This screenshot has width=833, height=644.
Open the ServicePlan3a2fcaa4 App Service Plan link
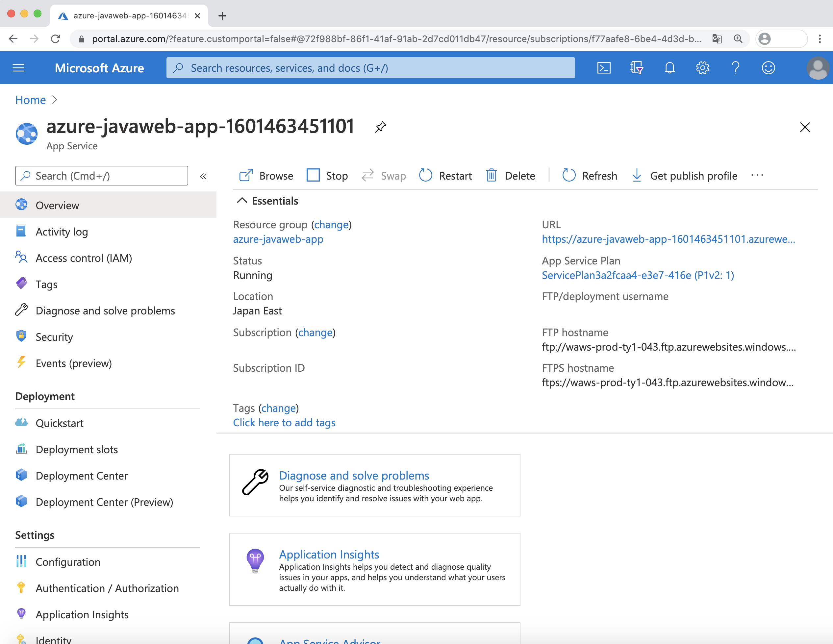point(638,275)
